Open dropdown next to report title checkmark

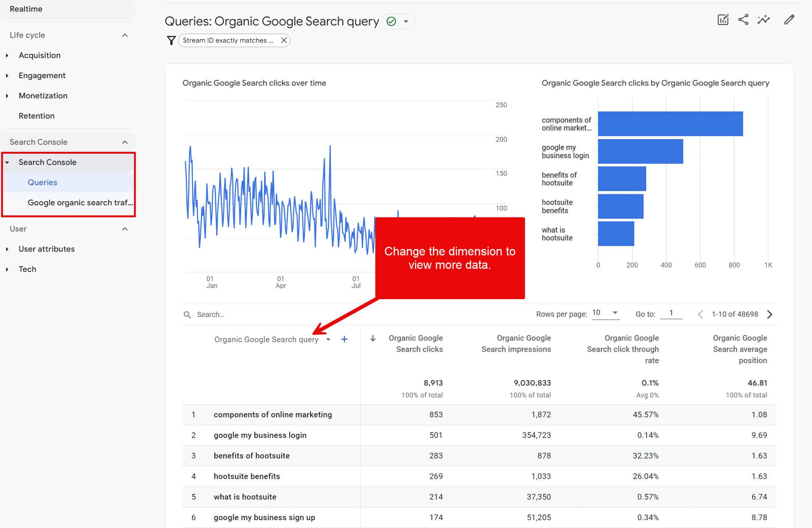pos(406,21)
